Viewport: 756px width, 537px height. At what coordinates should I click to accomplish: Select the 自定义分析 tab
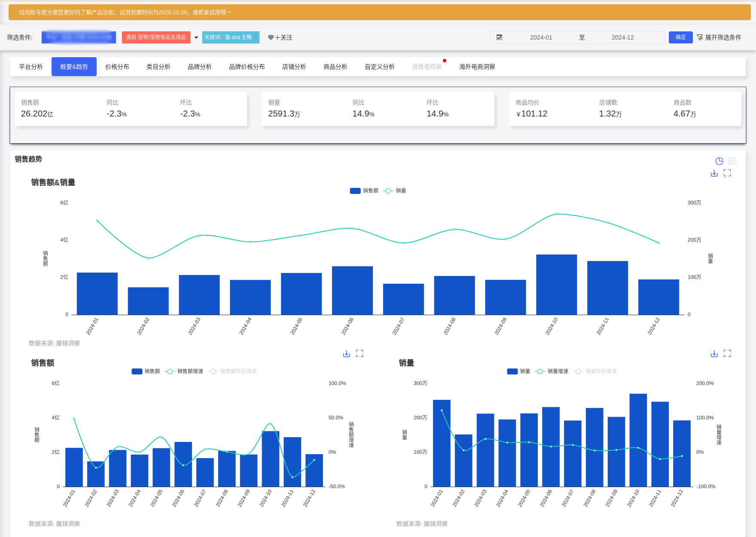pos(380,67)
